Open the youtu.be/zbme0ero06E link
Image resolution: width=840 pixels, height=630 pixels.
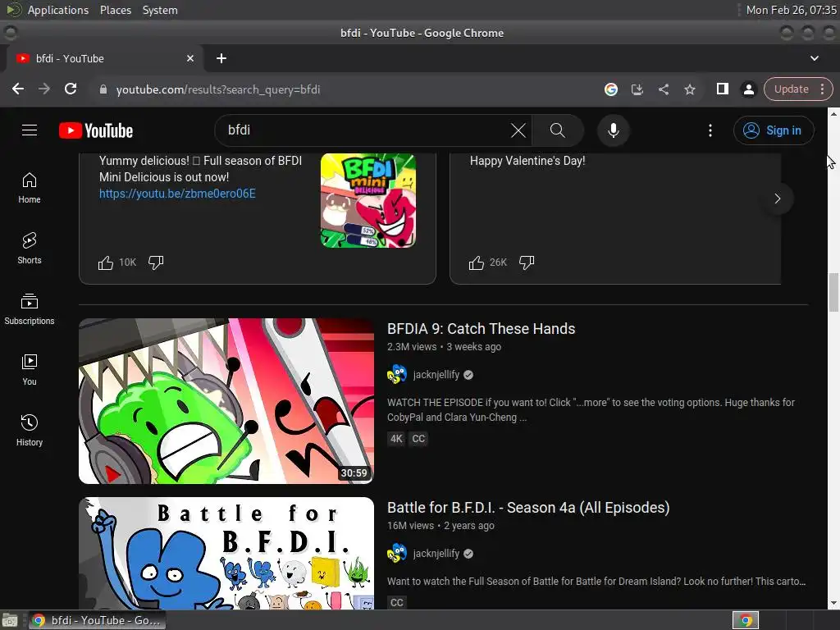click(x=177, y=194)
